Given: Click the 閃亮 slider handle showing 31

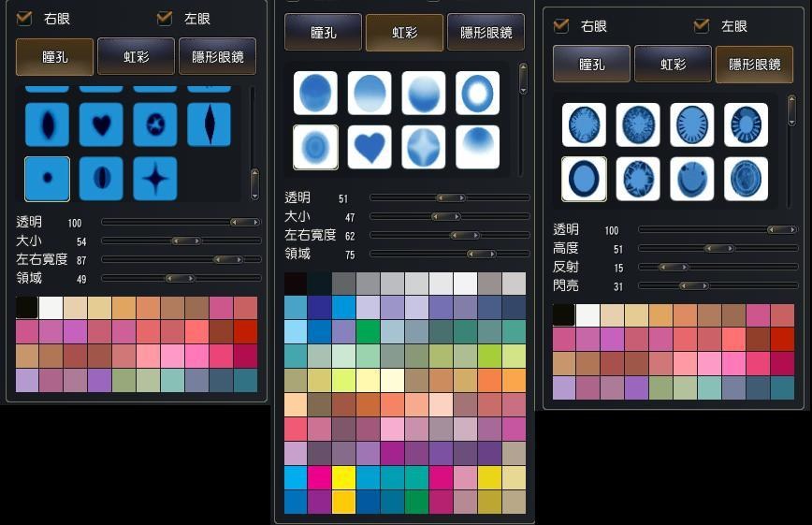Looking at the screenshot, I should tap(694, 286).
